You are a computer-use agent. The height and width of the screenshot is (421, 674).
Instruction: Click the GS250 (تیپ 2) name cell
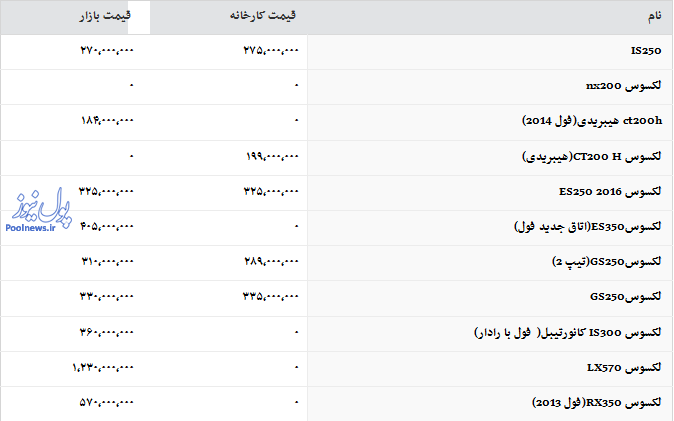point(606,262)
